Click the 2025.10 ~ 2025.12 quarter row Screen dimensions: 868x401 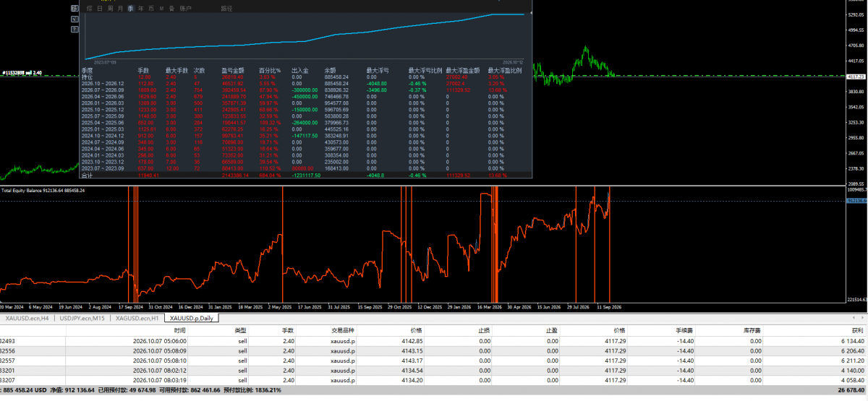tap(305, 110)
